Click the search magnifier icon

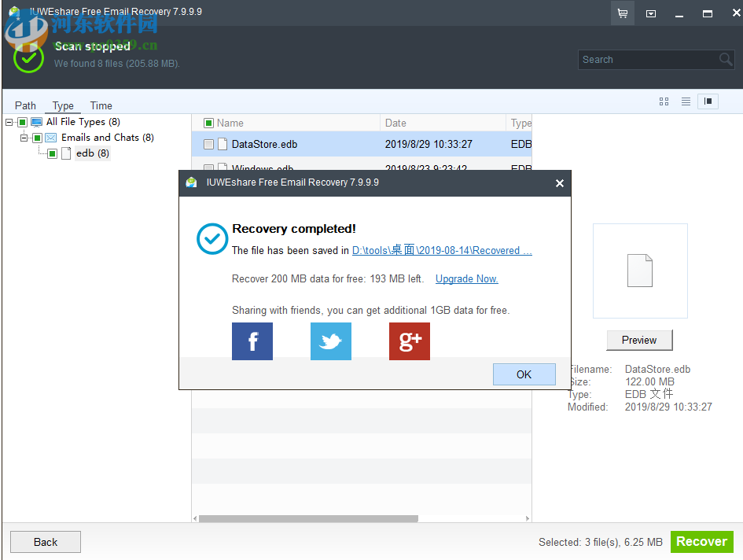pos(725,59)
